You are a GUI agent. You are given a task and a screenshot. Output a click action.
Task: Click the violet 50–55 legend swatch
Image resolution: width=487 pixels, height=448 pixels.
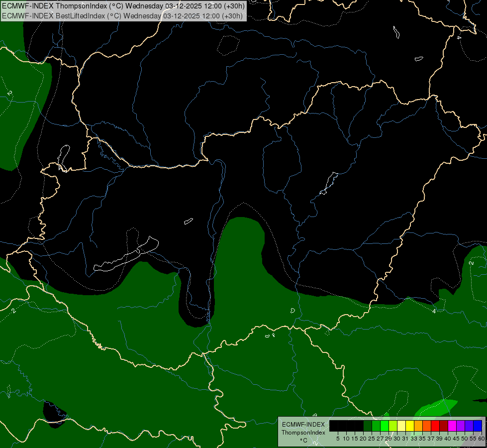(x=469, y=426)
